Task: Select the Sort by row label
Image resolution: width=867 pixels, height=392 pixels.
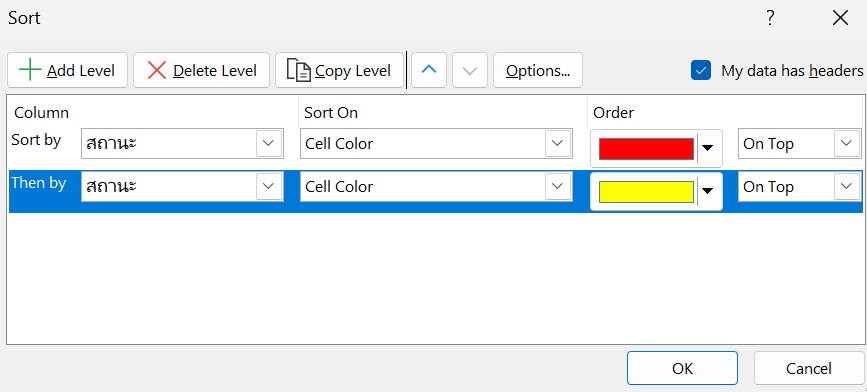Action: (x=36, y=140)
